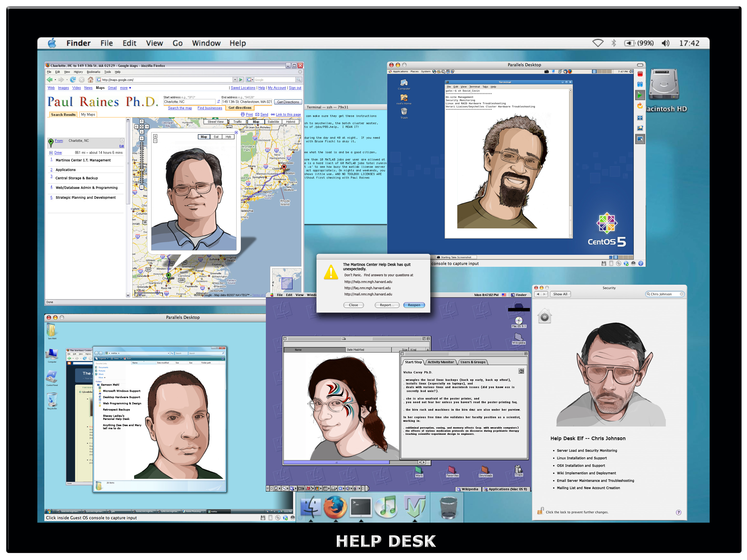Swap start and end addresses with the arrows icon
The image size is (747, 560).
pyautogui.click(x=218, y=102)
